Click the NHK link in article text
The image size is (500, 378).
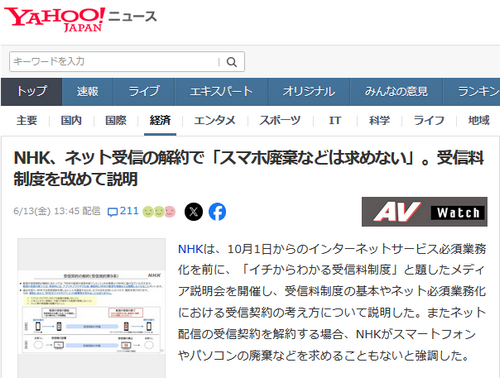190,249
